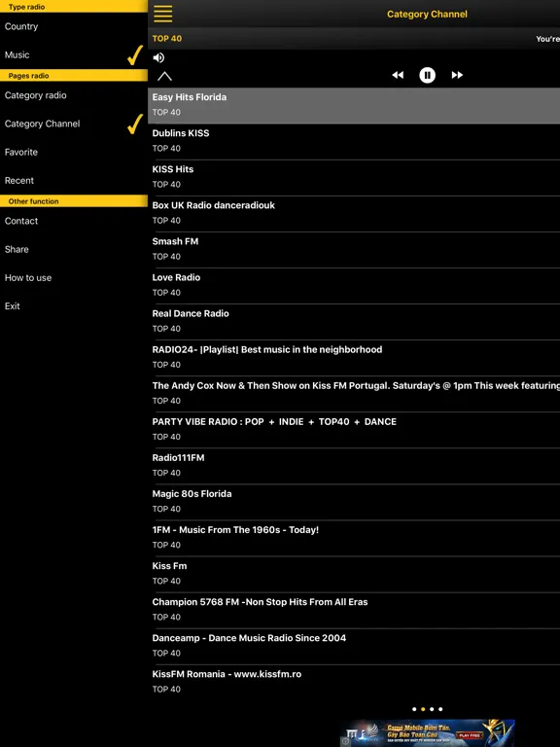560x747 pixels.
Task: Play Smash FM station
Action: coord(354,250)
